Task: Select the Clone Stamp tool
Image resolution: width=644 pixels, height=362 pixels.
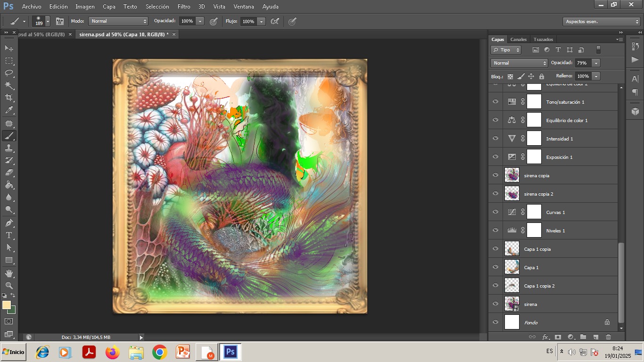Action: pyautogui.click(x=9, y=148)
